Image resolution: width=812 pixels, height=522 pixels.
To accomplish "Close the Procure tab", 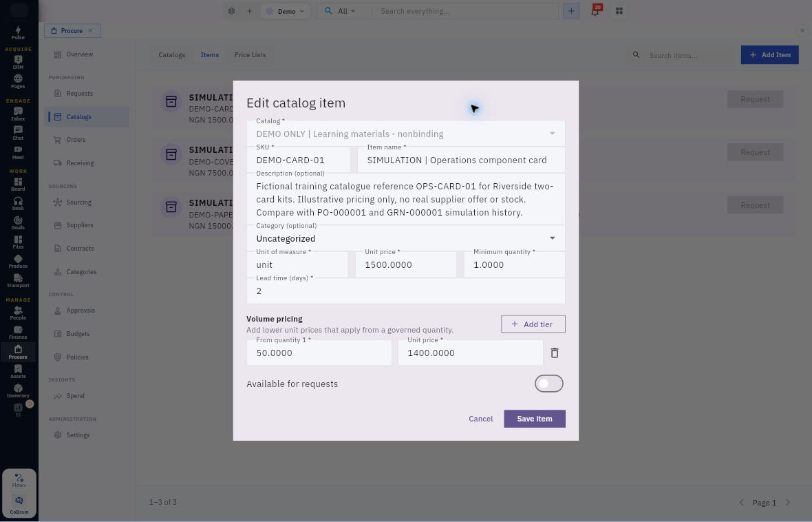I will click(91, 30).
